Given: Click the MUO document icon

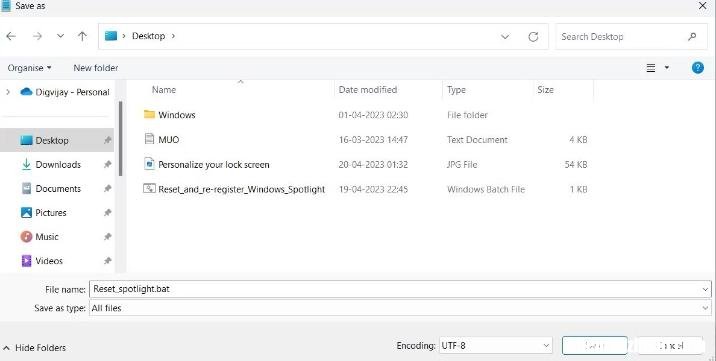Looking at the screenshot, I should [x=149, y=139].
